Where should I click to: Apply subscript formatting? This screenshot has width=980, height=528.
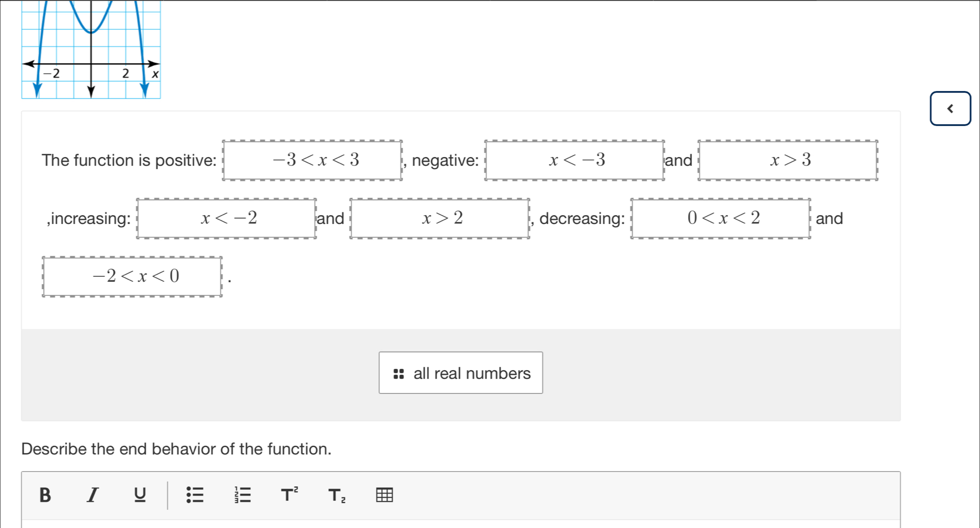pyautogui.click(x=337, y=495)
